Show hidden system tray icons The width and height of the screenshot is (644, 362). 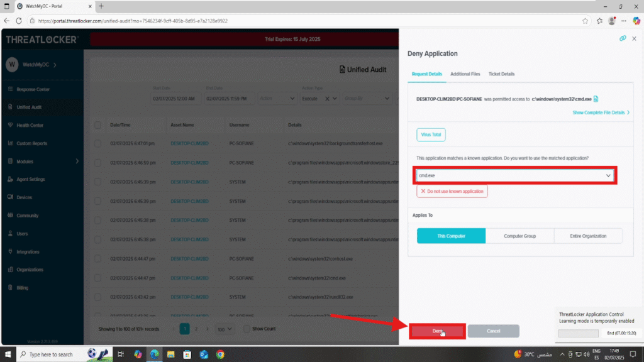click(x=562, y=354)
